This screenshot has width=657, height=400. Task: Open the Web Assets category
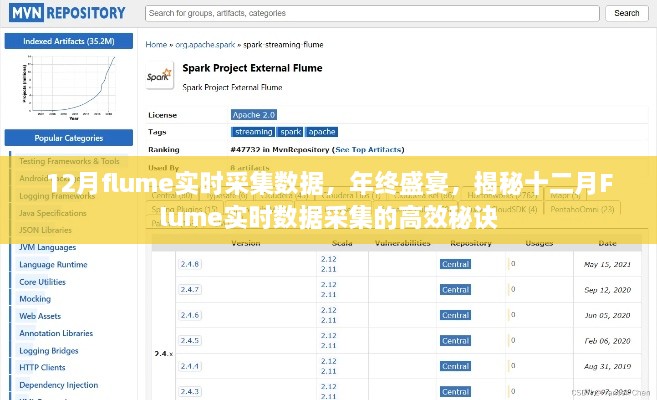click(x=40, y=316)
